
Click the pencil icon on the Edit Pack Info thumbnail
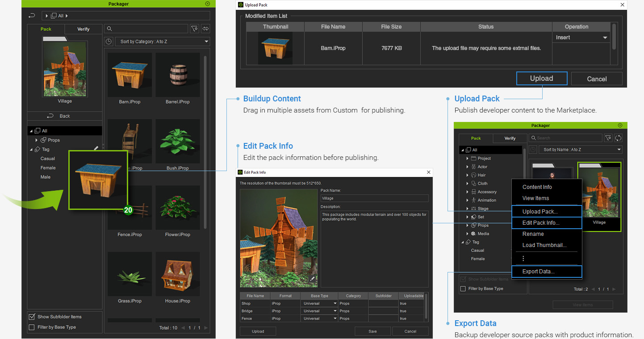click(x=313, y=279)
